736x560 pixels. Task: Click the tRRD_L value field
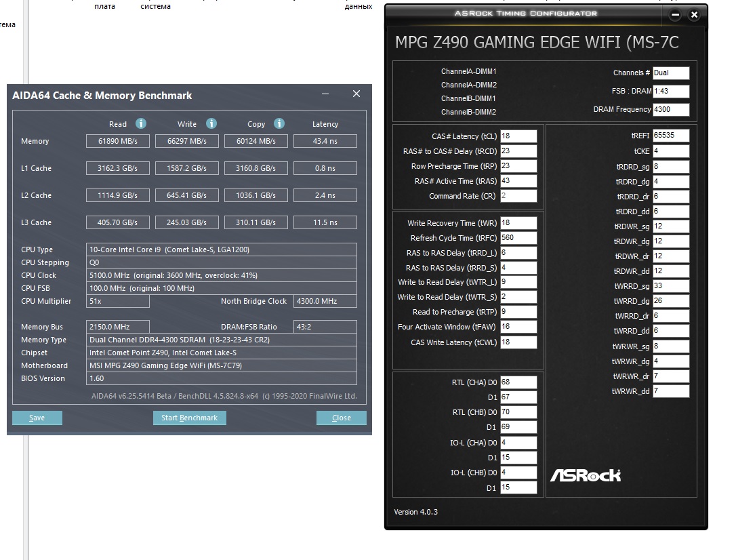pyautogui.click(x=518, y=253)
